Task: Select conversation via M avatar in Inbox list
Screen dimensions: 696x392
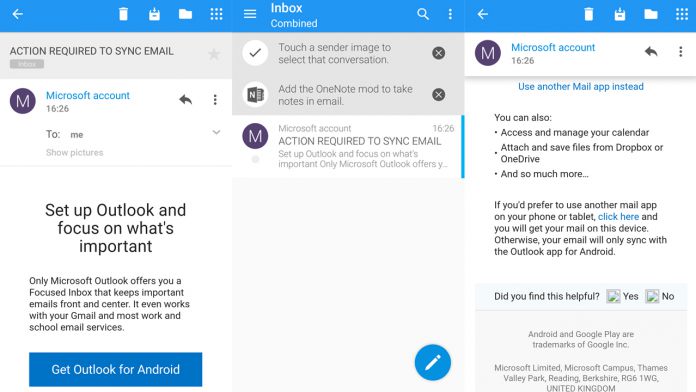Action: pyautogui.click(x=255, y=136)
